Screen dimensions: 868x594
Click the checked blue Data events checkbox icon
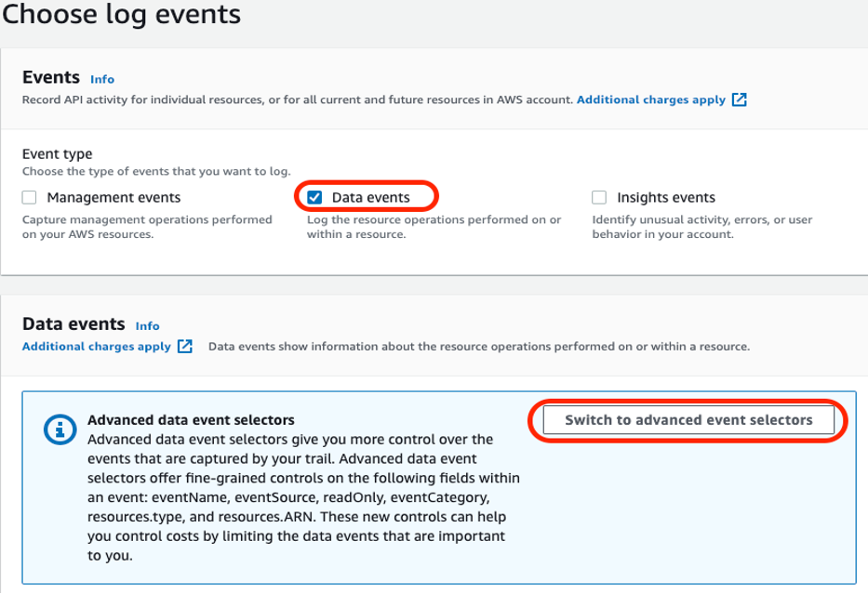pyautogui.click(x=316, y=196)
